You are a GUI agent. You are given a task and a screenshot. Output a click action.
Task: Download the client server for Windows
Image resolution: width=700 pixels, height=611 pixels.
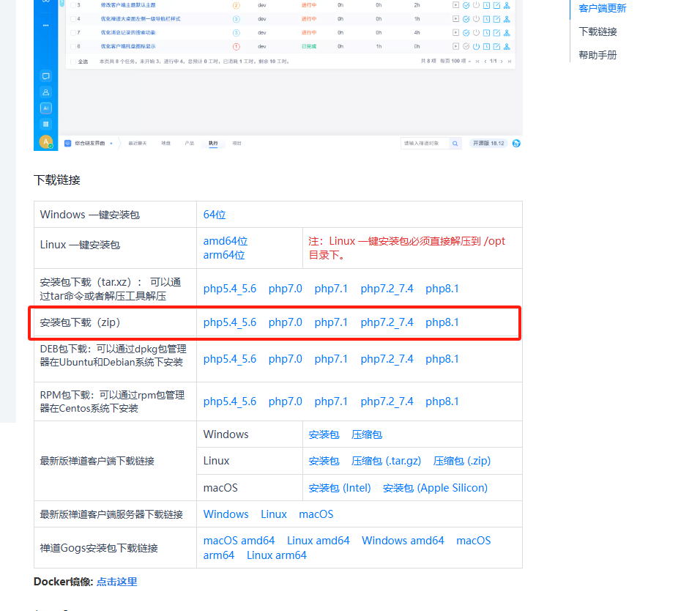tap(226, 514)
